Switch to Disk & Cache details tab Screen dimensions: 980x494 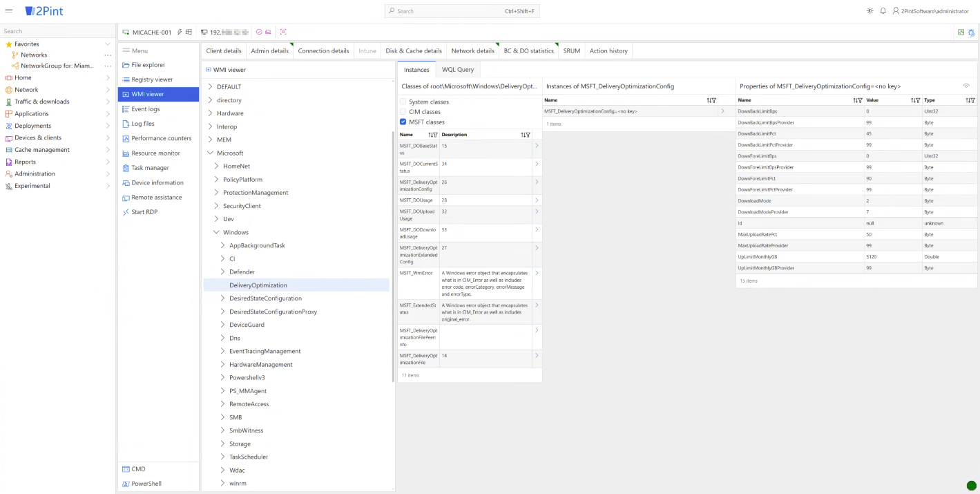(414, 50)
